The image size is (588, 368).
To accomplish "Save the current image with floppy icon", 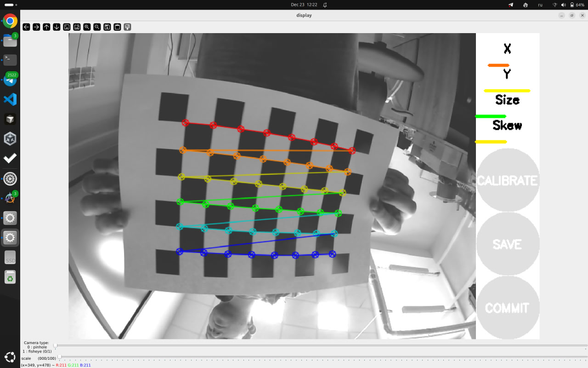I will click(107, 27).
